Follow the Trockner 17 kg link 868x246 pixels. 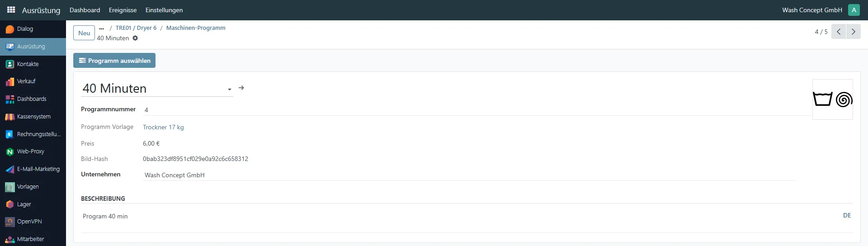(163, 127)
